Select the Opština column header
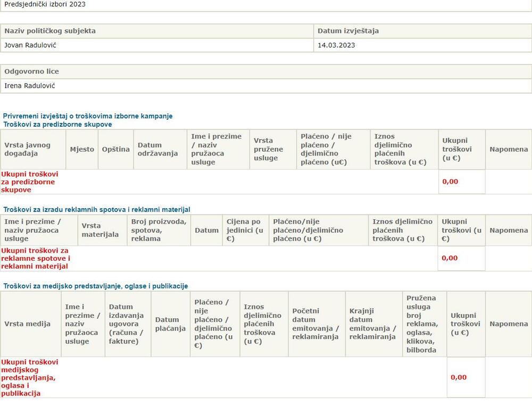Screen dimensions: 532x404 point(115,150)
